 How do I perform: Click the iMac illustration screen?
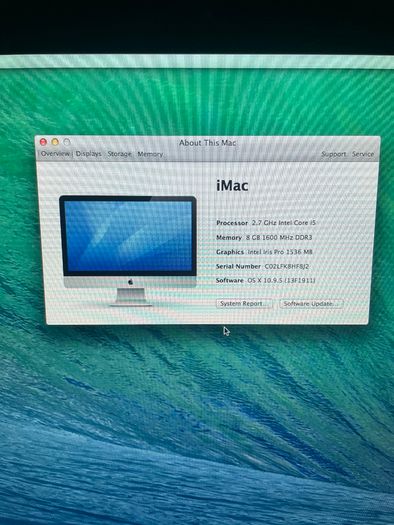(x=128, y=236)
